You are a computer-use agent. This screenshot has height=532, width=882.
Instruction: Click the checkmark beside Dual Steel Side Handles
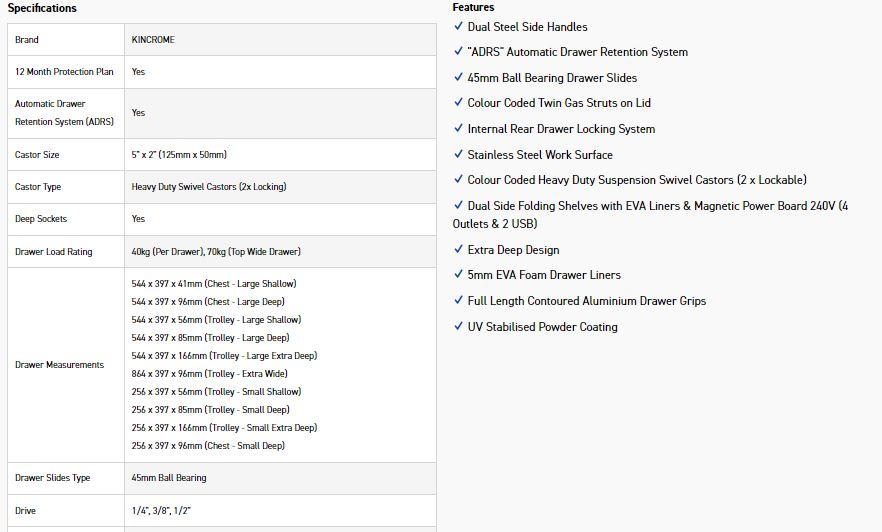tap(458, 27)
